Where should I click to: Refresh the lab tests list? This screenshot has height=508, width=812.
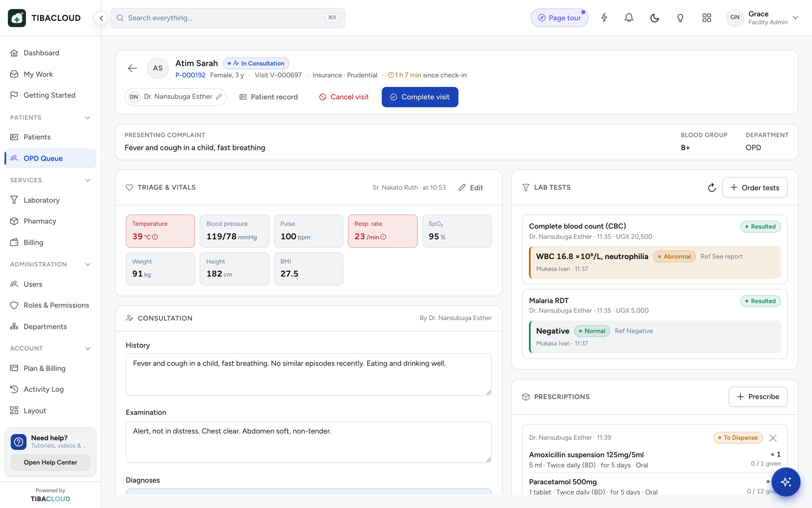click(x=712, y=187)
